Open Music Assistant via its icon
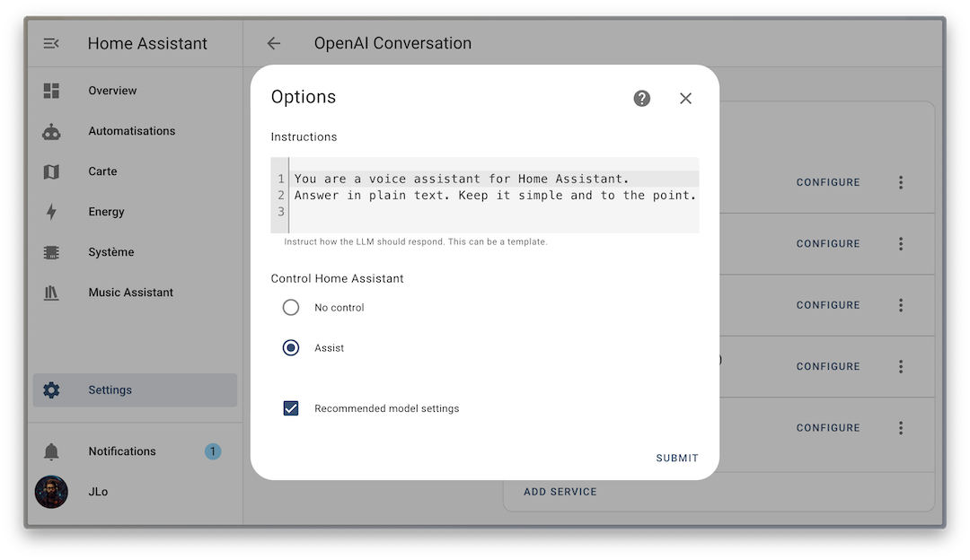Image resolution: width=970 pixels, height=560 pixels. click(x=51, y=293)
